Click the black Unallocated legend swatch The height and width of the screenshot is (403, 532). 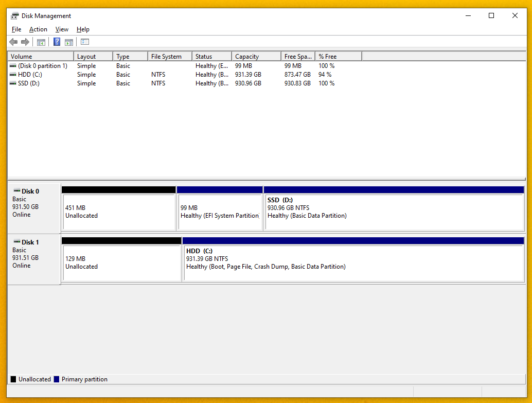tap(13, 379)
